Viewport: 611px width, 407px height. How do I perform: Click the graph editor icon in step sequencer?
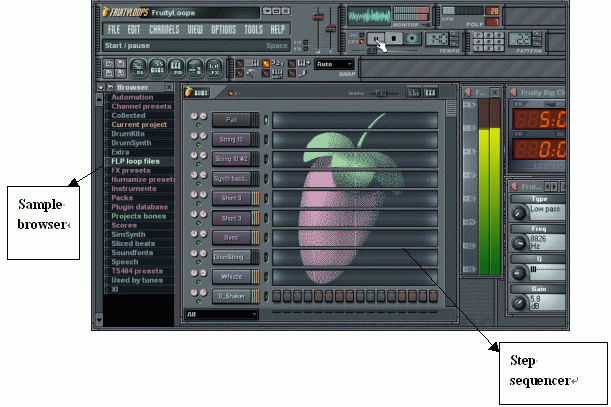[413, 93]
